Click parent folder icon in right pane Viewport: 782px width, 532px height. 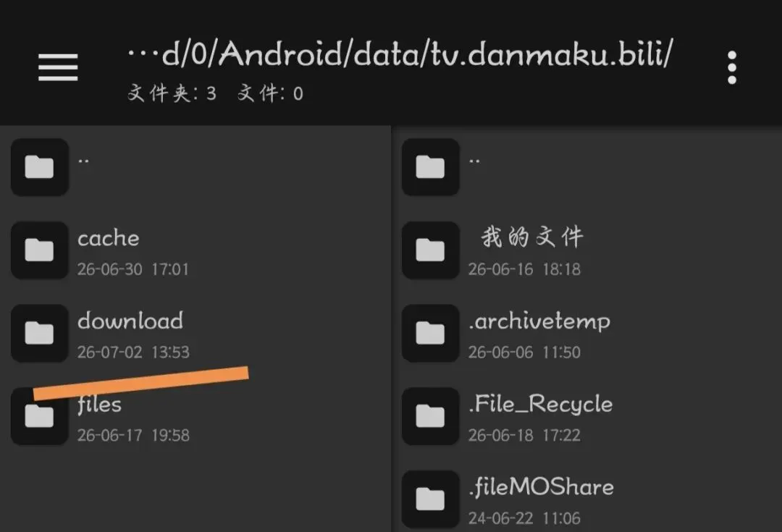(x=430, y=167)
